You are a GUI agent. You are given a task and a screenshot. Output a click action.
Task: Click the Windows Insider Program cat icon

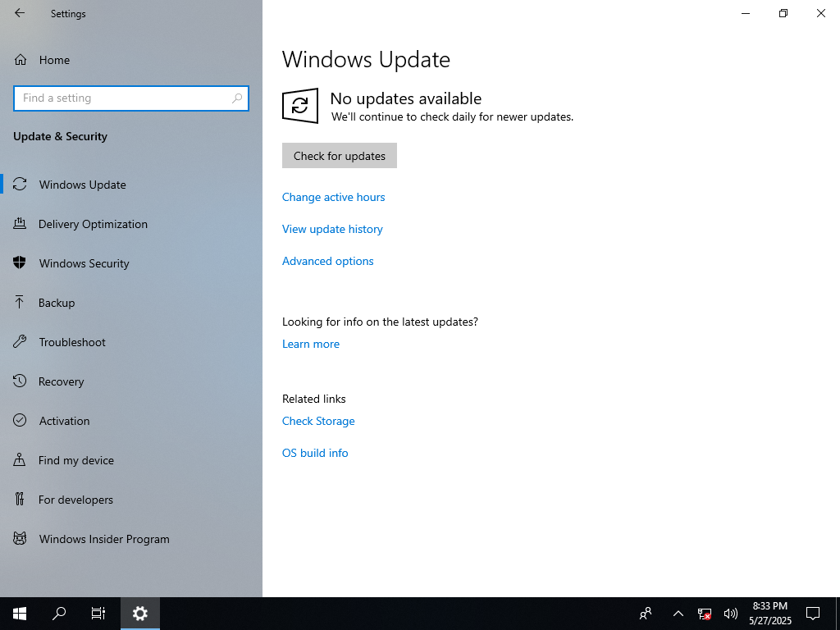[20, 539]
